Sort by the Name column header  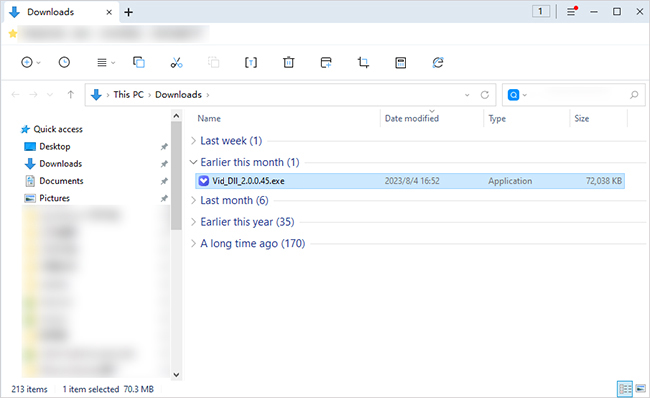pos(209,119)
